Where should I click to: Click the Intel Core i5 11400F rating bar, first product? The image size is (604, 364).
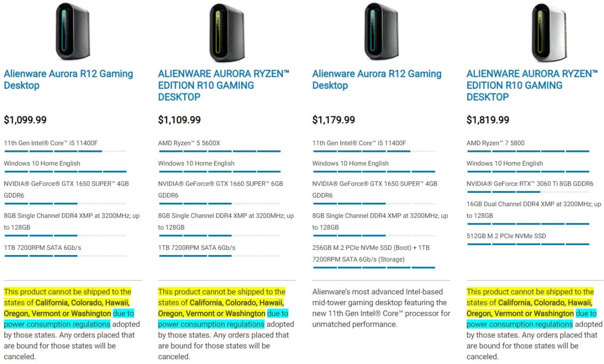(x=65, y=151)
